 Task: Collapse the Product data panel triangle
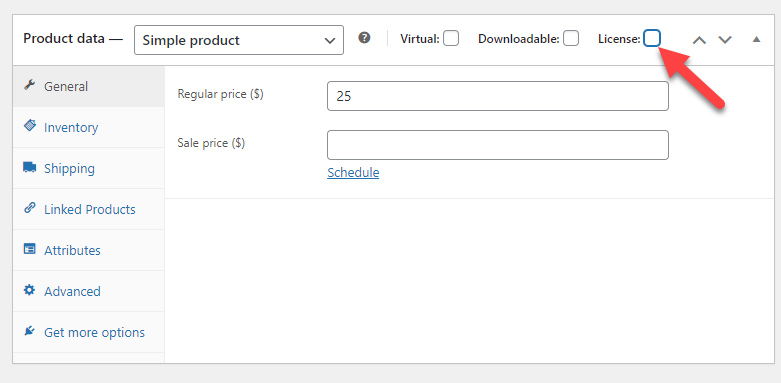tap(757, 39)
